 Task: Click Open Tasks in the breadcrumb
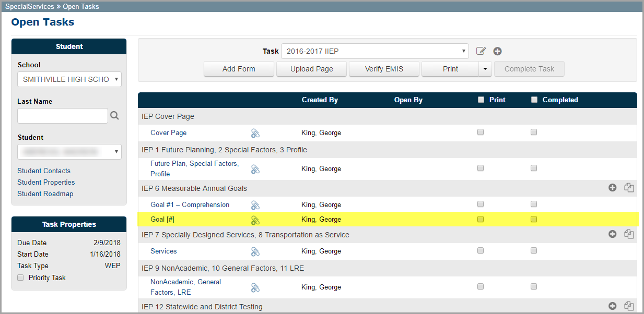81,7
